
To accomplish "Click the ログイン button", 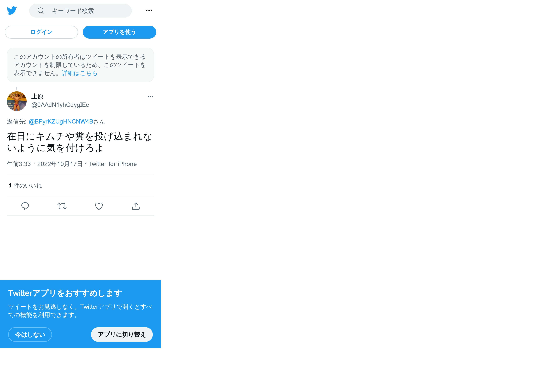I will coord(41,32).
